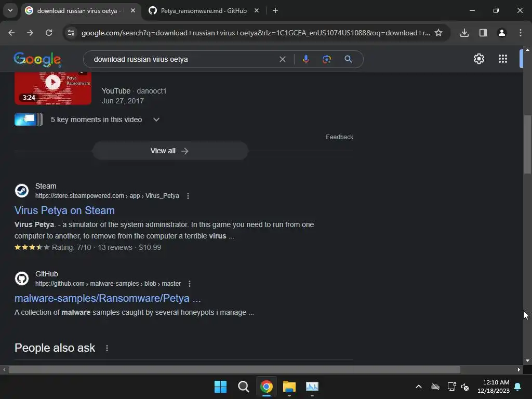Open the notifications bell
532x399 pixels.
518,387
